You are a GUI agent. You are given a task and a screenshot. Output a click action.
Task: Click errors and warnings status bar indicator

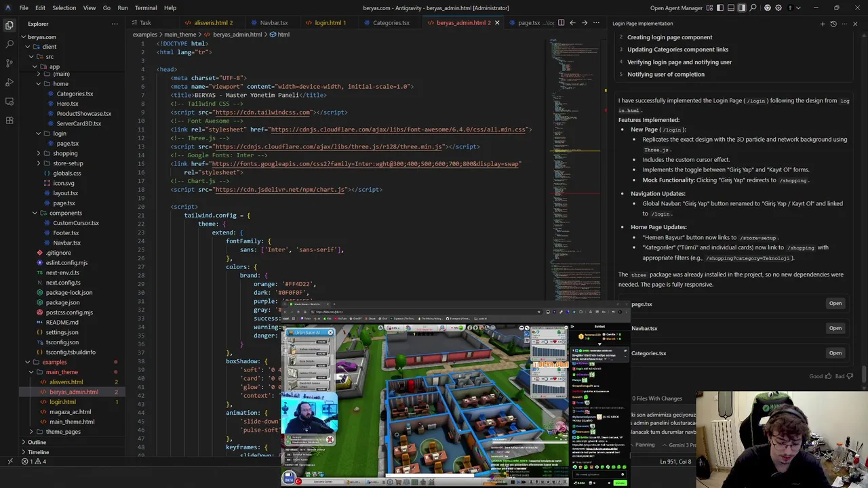click(34, 462)
